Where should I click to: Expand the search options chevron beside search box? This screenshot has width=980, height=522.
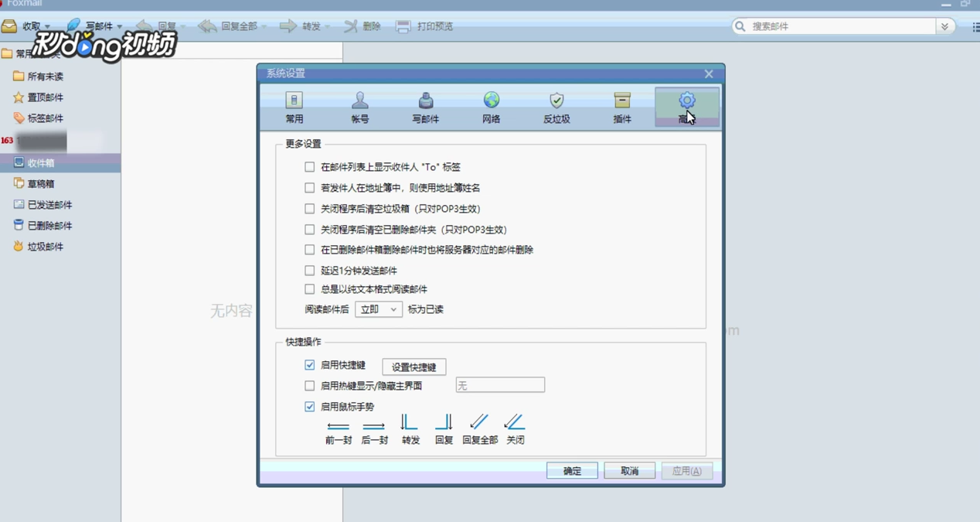(944, 26)
